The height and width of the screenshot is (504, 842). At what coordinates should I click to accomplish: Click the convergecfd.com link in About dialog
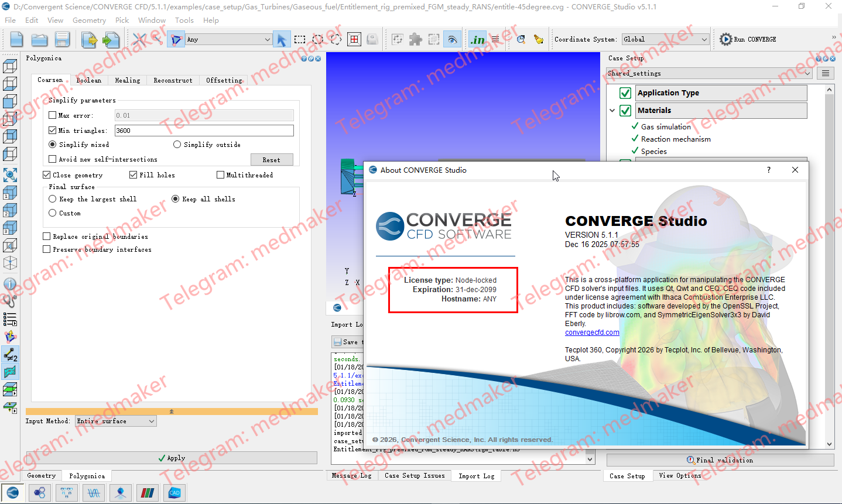[x=592, y=332]
